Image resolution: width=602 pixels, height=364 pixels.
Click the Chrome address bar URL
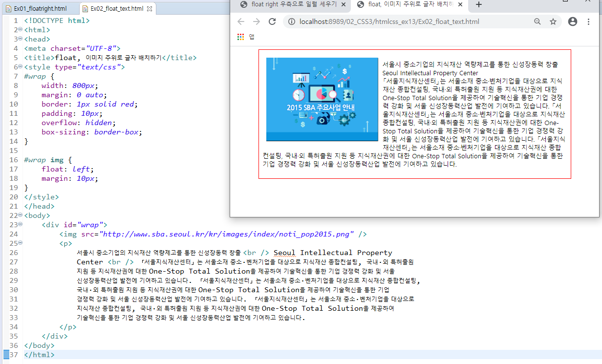(389, 21)
